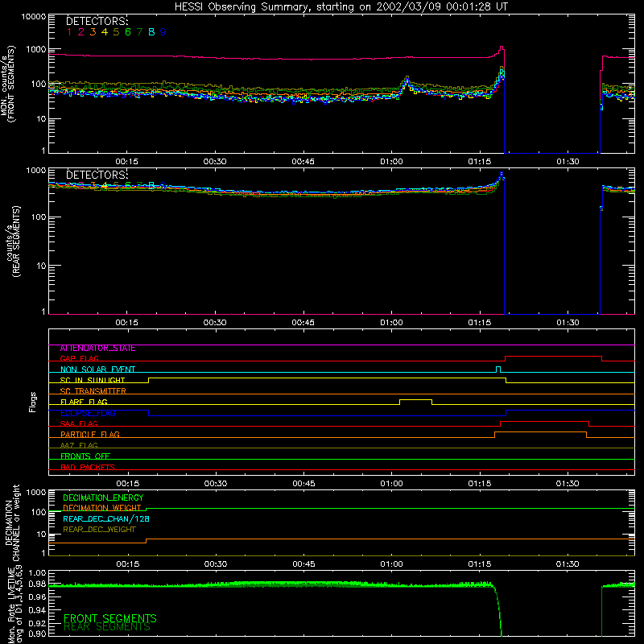The image size is (644, 644).
Task: Click '01:00' tick under the decimation plot
Action: [391, 564]
